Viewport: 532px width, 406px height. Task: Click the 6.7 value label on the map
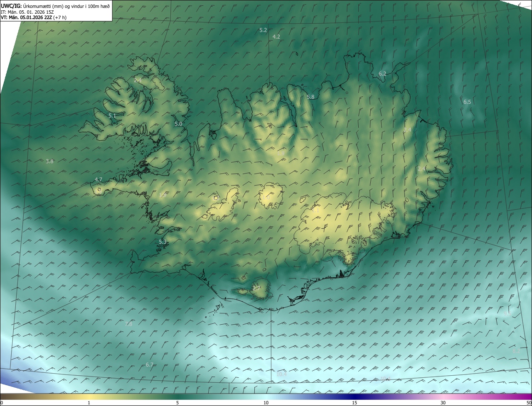click(150, 365)
